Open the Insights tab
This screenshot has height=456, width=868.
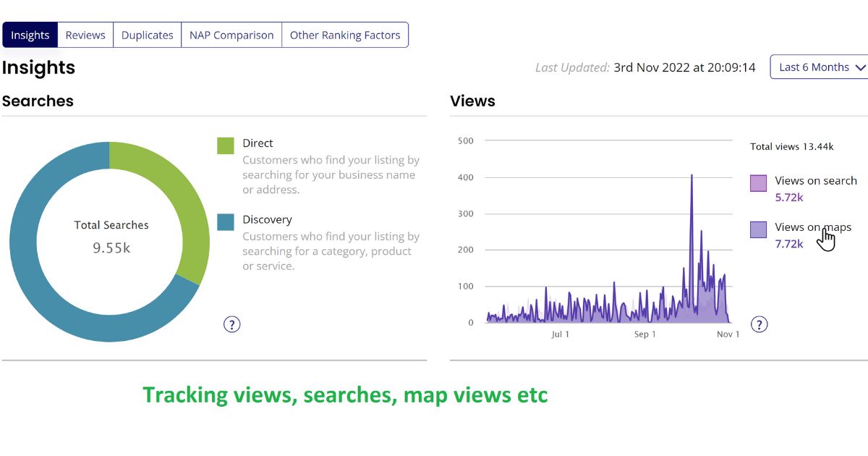30,35
